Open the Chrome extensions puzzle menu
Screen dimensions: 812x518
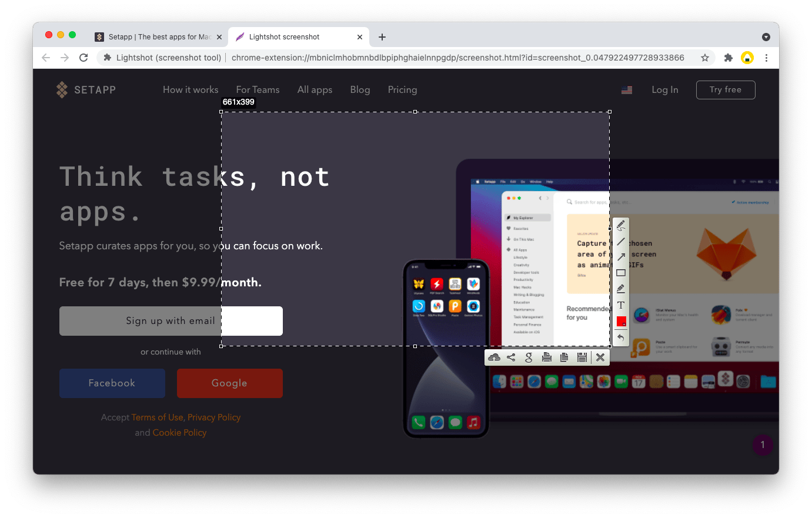point(729,58)
